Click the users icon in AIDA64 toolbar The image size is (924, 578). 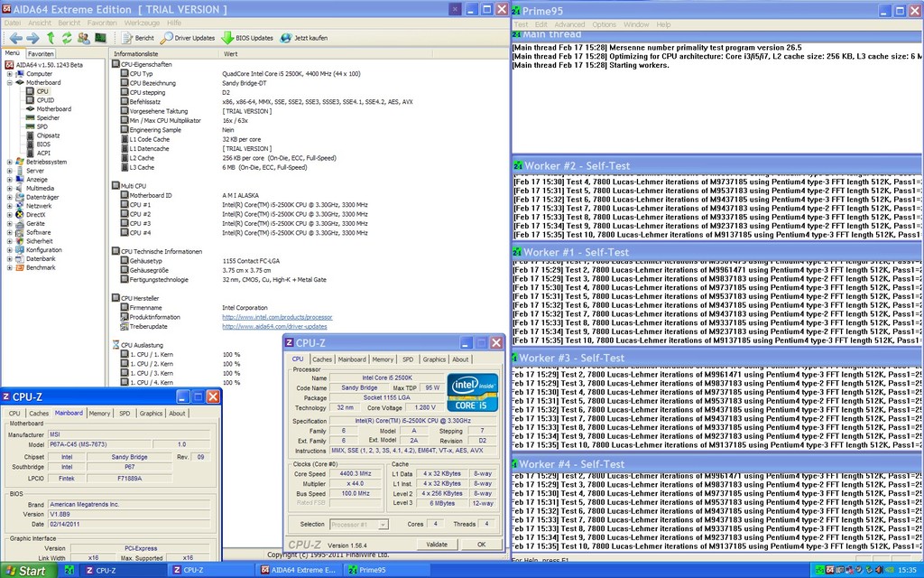[x=84, y=38]
